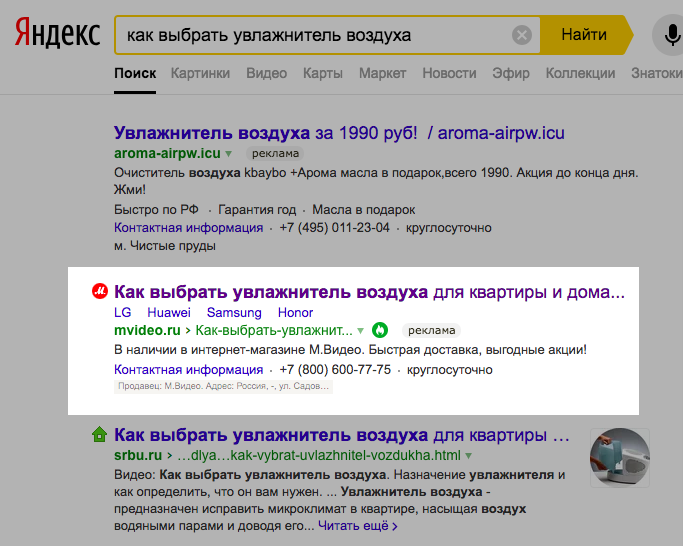Open the Huawei sitelink
Viewport: 683px width, 546px height.
click(169, 312)
